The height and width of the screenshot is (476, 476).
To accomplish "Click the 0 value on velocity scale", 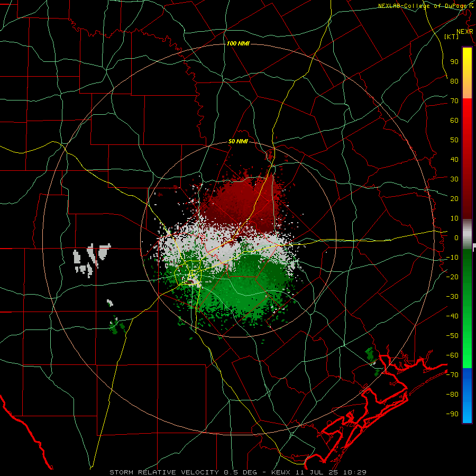I will pyautogui.click(x=456, y=238).
